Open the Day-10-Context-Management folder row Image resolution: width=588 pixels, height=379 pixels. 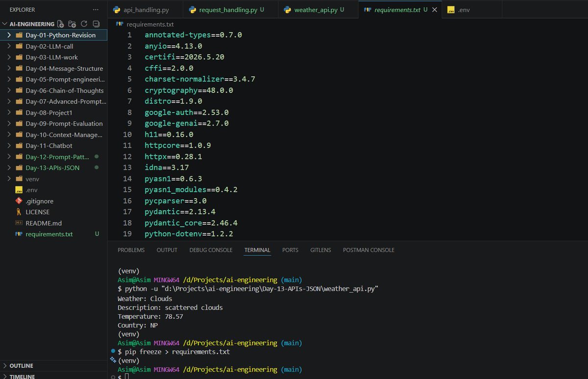(x=53, y=135)
